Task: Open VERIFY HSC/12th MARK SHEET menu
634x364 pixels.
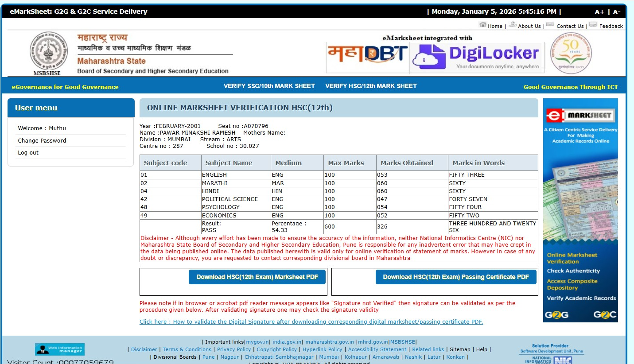Action: pos(371,86)
